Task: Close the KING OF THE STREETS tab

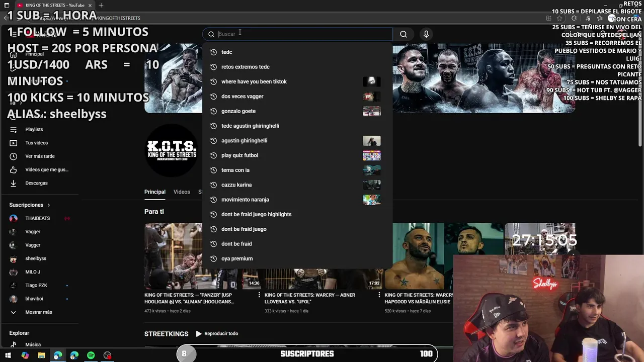Action: 90,5
